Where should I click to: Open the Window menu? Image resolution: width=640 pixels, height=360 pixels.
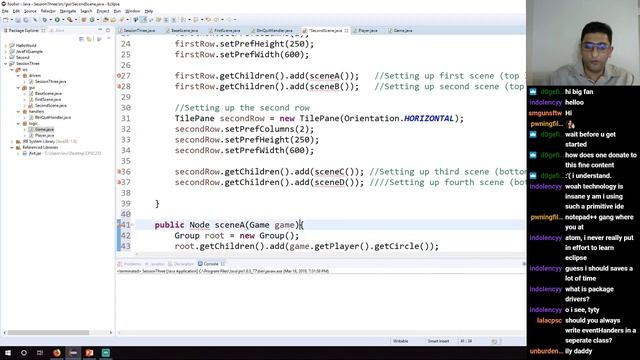132,11
